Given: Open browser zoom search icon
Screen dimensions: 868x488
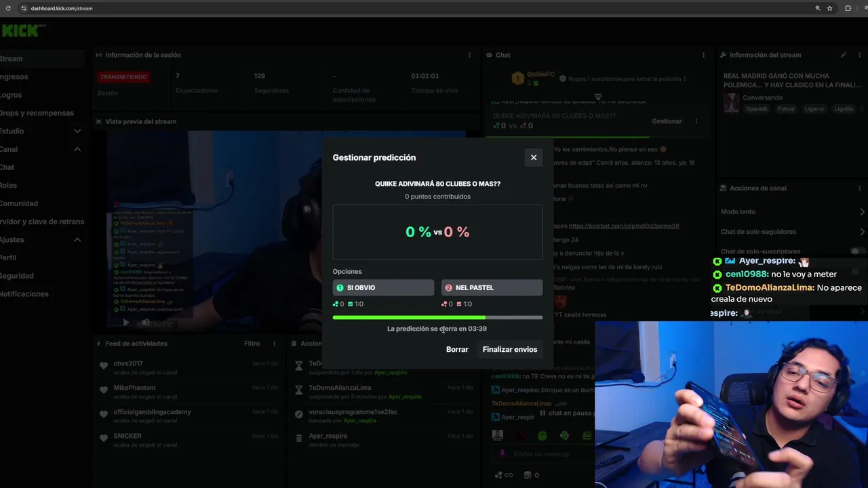Looking at the screenshot, I should pos(818,8).
